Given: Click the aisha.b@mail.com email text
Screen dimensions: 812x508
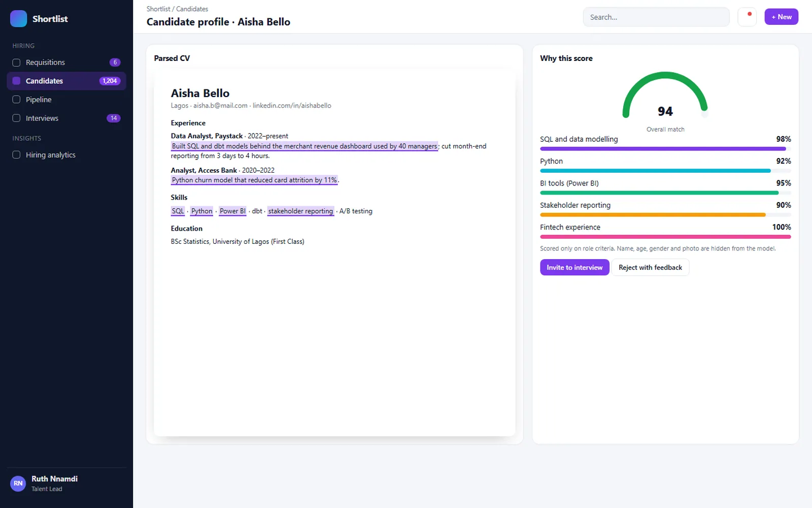Looking at the screenshot, I should coord(220,106).
